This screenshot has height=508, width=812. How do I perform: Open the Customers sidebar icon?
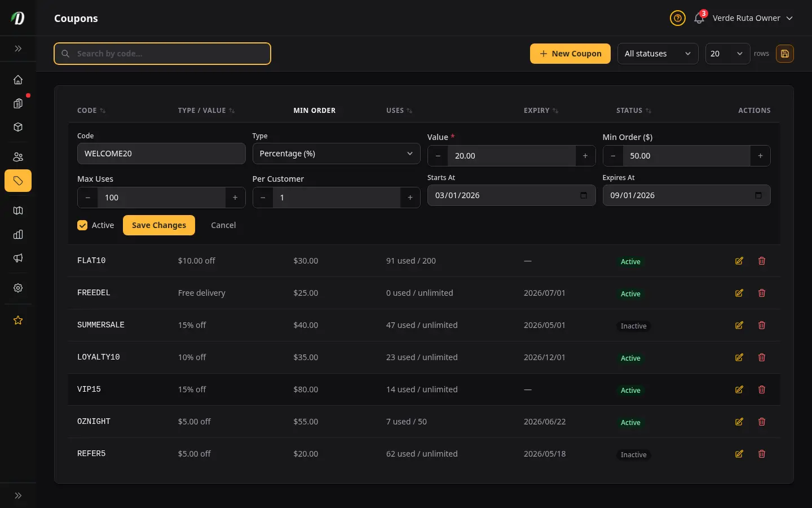[18, 157]
